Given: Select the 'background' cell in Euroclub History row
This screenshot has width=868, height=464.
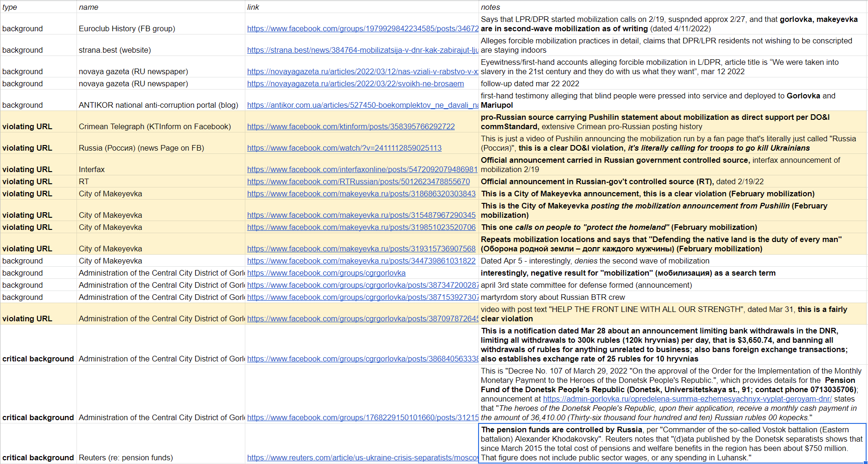Looking at the screenshot, I should coord(38,24).
